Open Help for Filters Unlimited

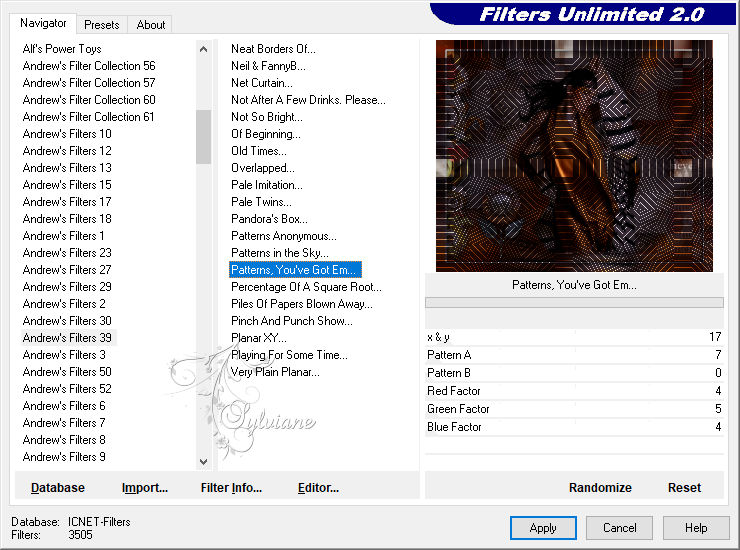pos(696,528)
